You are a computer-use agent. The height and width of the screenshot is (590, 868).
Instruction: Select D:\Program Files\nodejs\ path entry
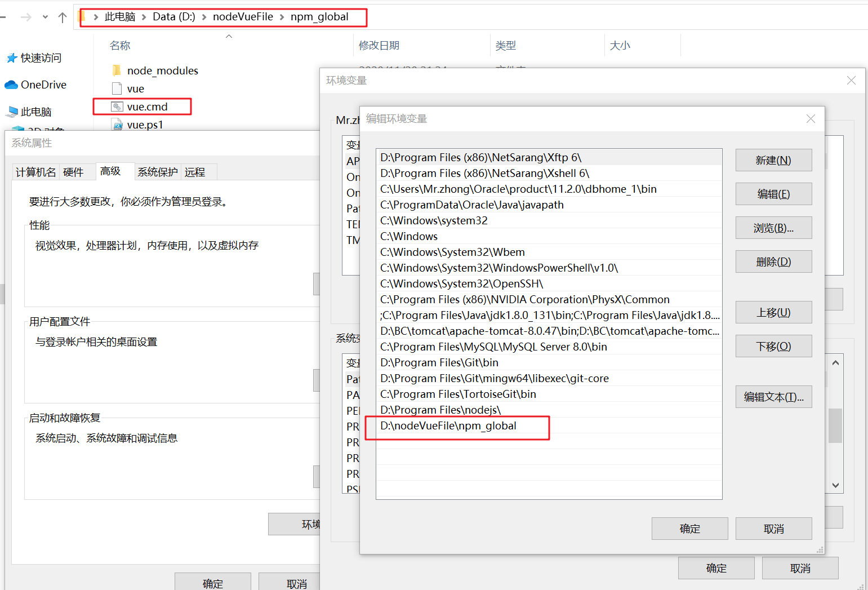point(549,410)
